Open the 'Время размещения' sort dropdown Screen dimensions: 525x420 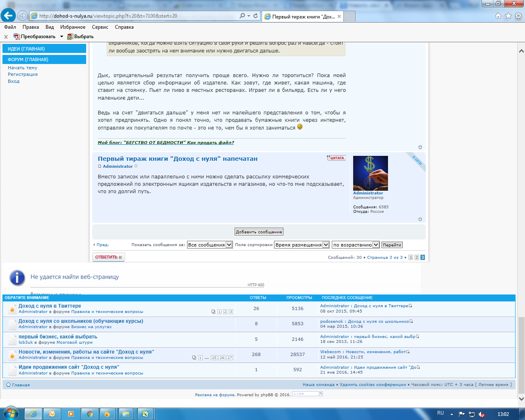tap(301, 245)
